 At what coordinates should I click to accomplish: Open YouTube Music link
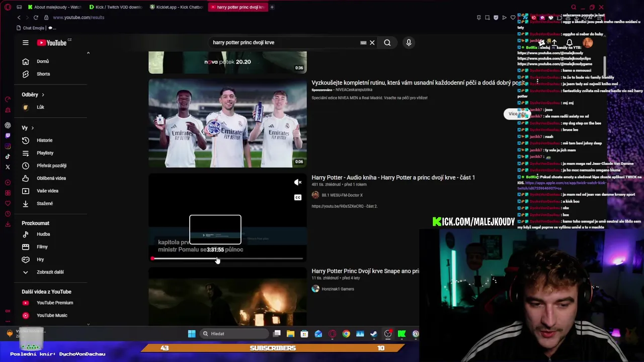(52, 315)
